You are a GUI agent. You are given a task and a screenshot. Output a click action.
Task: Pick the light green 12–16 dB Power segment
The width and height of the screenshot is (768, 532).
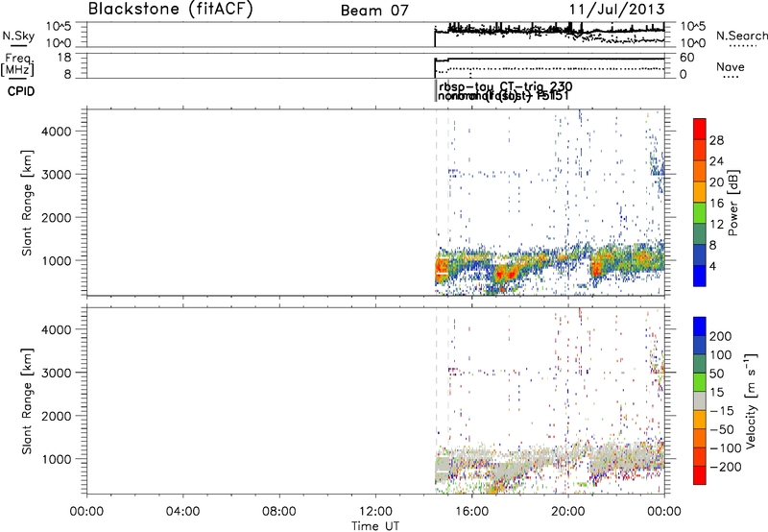pos(700,213)
